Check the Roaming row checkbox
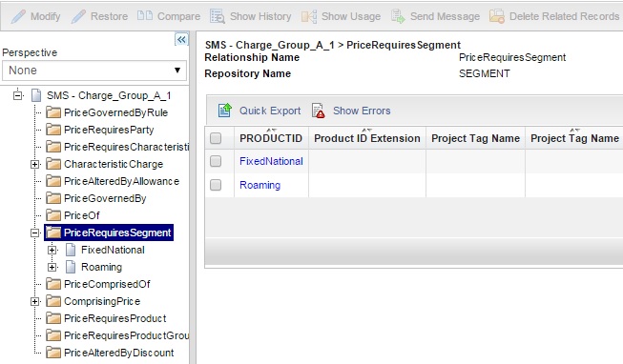Image resolution: width=623 pixels, height=364 pixels. click(x=216, y=185)
